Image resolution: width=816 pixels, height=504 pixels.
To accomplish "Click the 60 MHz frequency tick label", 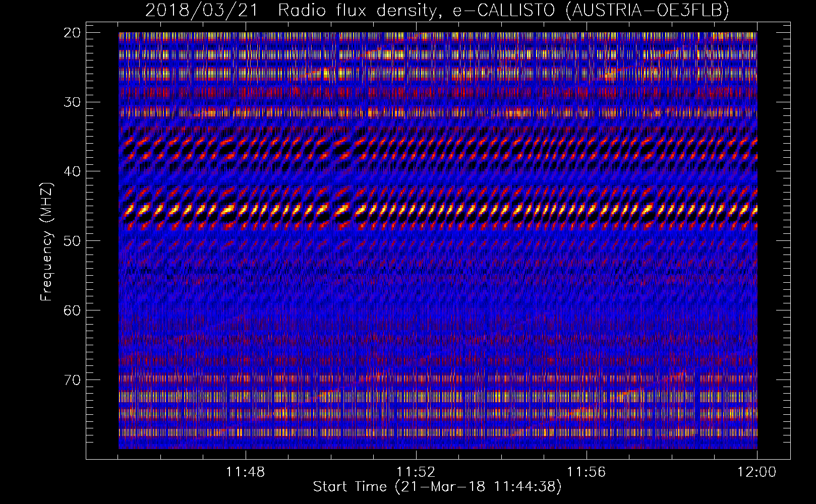I will click(x=72, y=310).
